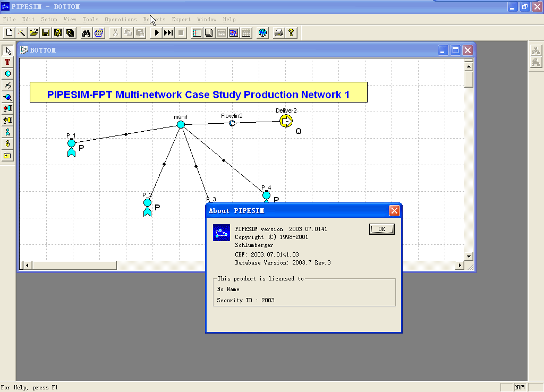
Task: Select the Text annotation T tool
Action: click(x=7, y=62)
